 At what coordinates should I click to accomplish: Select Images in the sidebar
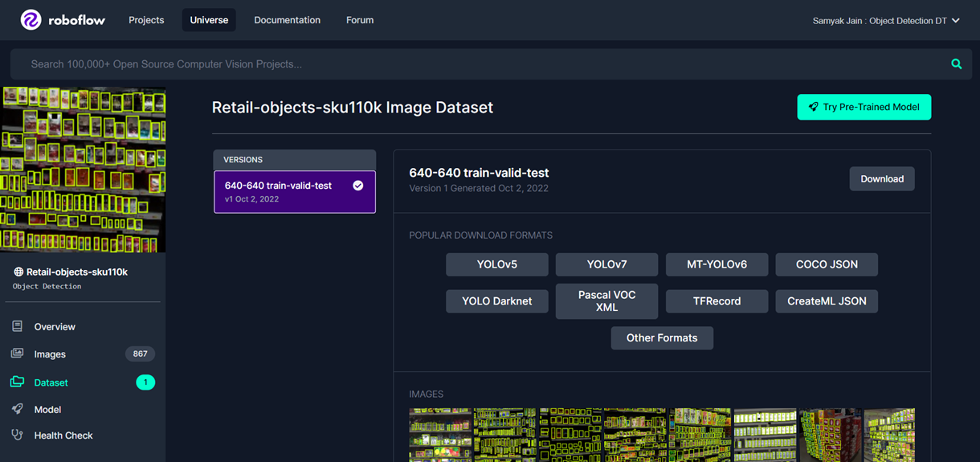pyautogui.click(x=50, y=354)
